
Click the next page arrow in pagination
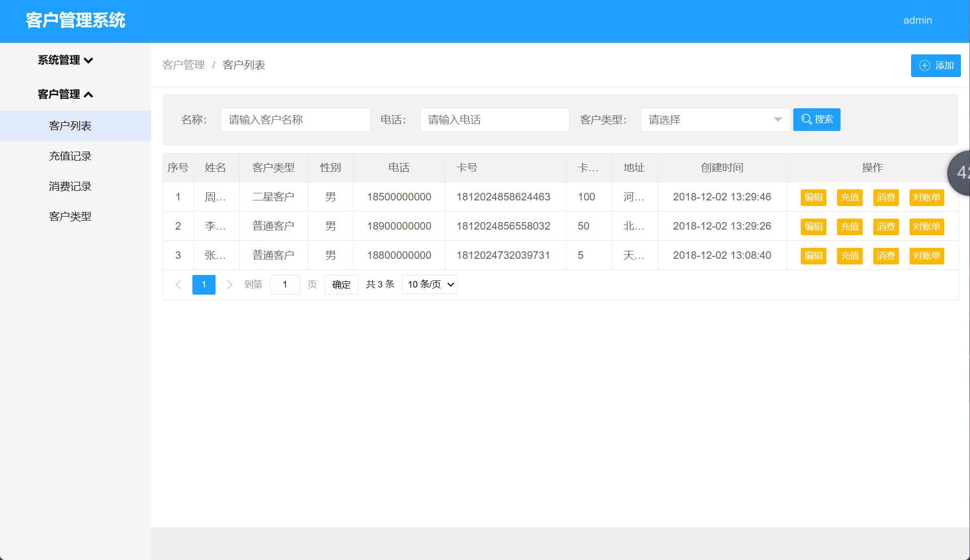tap(230, 285)
